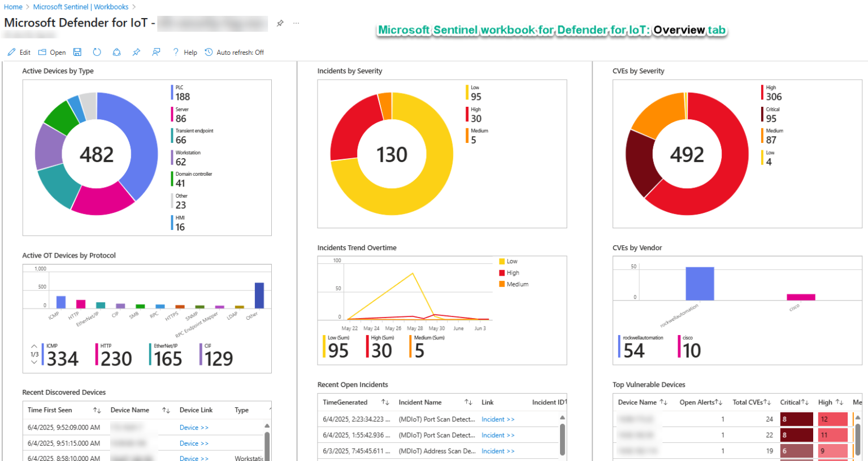The width and height of the screenshot is (868, 461).
Task: Open a workbook via the Open folder icon
Action: (x=42, y=52)
